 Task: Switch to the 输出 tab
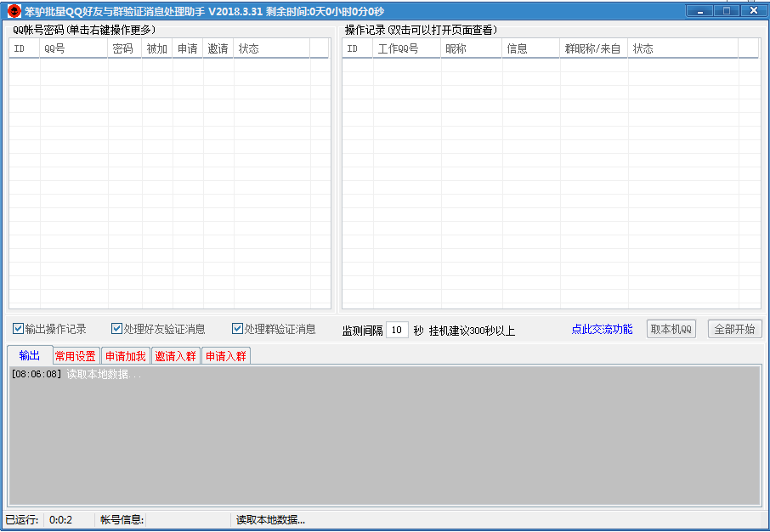click(x=30, y=355)
